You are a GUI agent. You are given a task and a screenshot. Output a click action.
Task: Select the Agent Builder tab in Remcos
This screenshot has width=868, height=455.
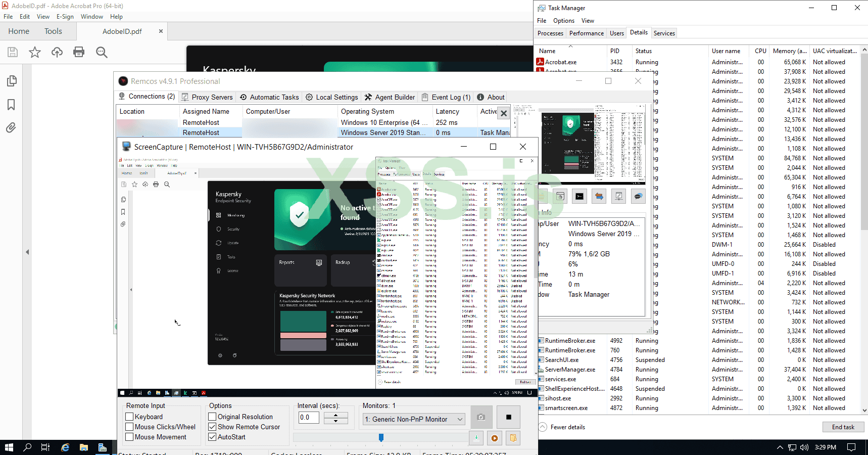pos(390,97)
